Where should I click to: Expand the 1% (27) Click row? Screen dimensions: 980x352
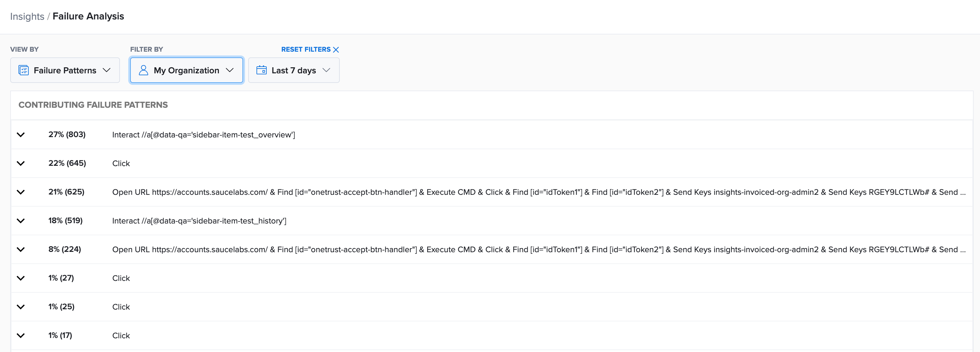21,278
